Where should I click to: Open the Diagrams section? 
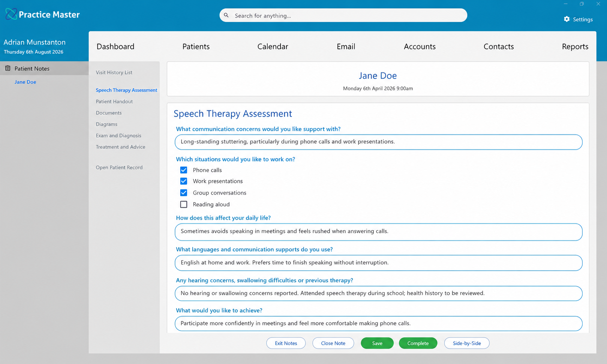pos(106,124)
